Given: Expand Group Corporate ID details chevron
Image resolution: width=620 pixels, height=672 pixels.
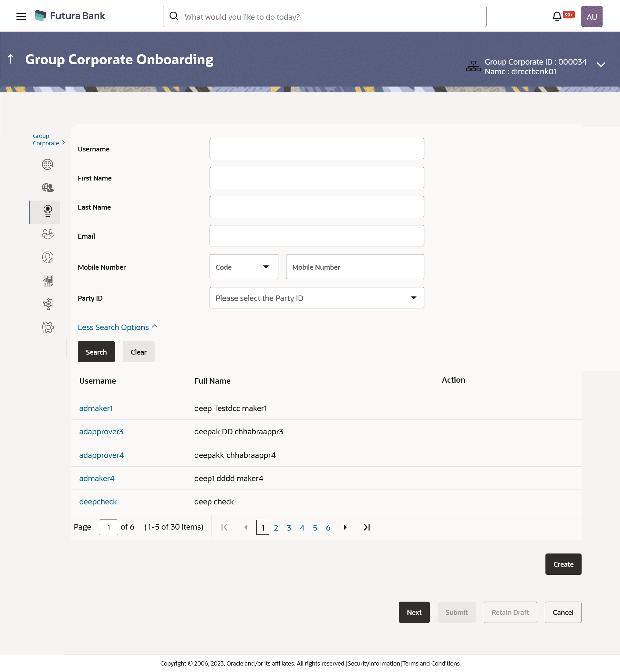Looking at the screenshot, I should point(601,65).
